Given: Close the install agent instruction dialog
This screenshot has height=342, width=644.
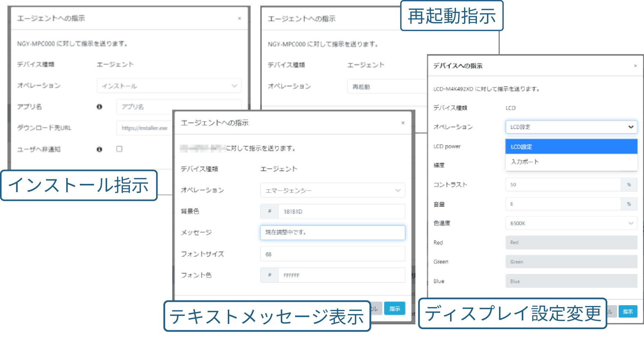Looking at the screenshot, I should coord(239,18).
